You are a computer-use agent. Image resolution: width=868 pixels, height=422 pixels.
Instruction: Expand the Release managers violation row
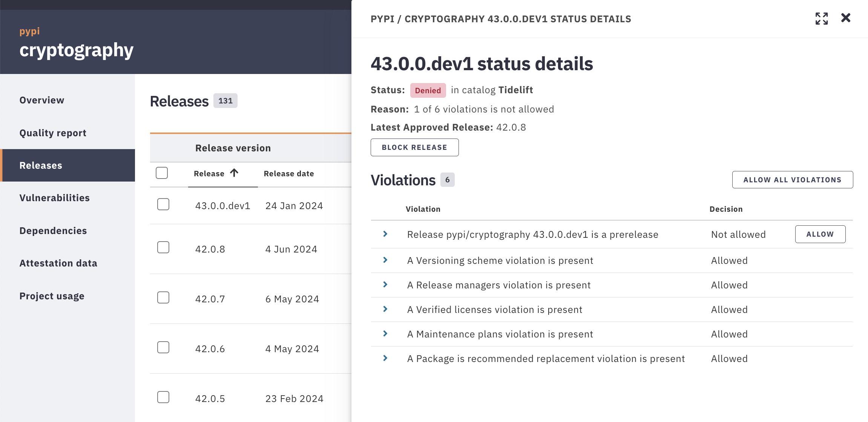pyautogui.click(x=385, y=285)
